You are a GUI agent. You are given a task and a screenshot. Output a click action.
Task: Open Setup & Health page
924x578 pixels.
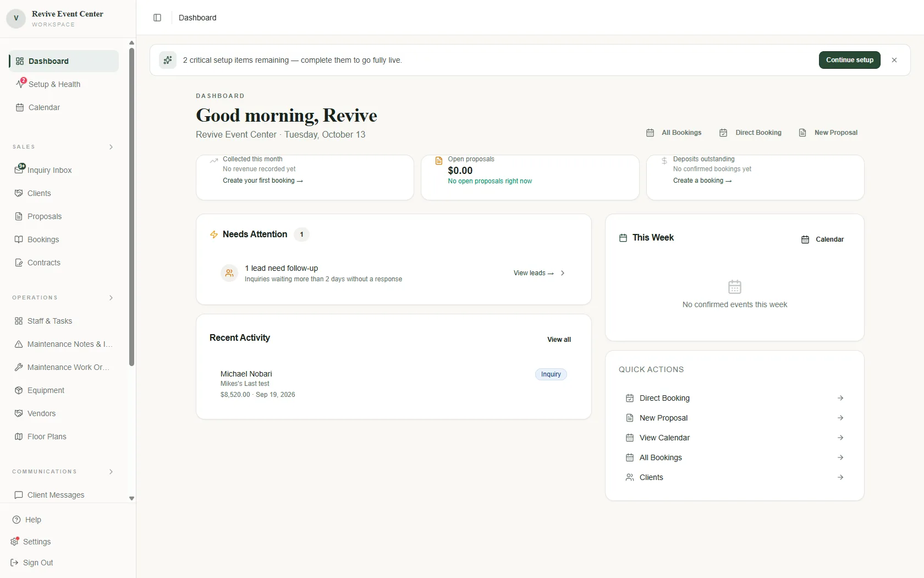(64, 84)
